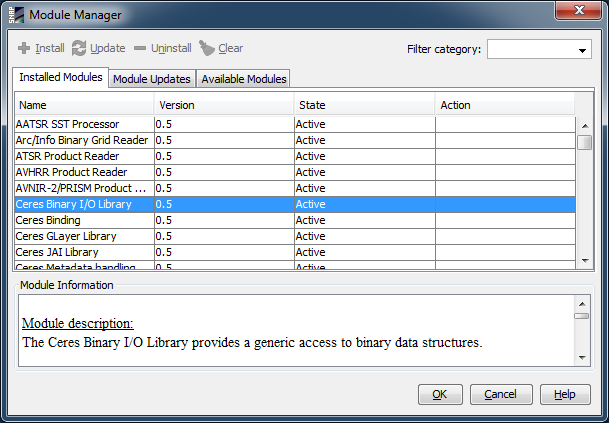Select the Ceres Binding module row
Screen dimensions: 609x423
coord(84,220)
